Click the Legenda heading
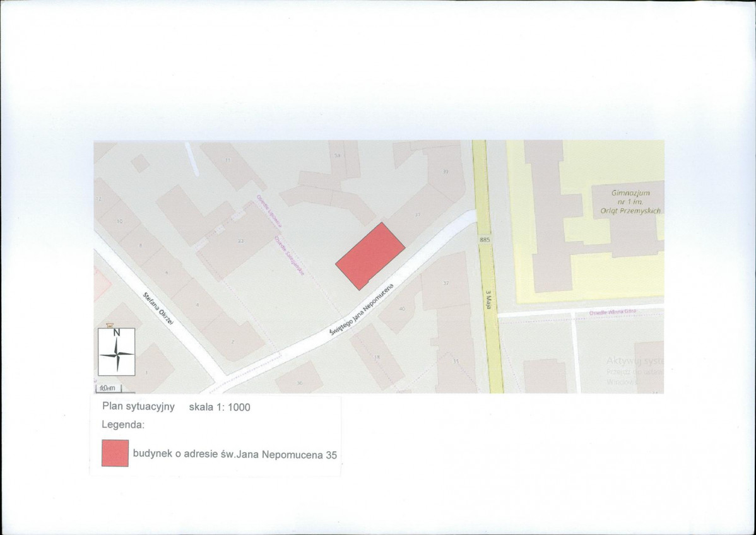The image size is (756, 535). tap(123, 425)
